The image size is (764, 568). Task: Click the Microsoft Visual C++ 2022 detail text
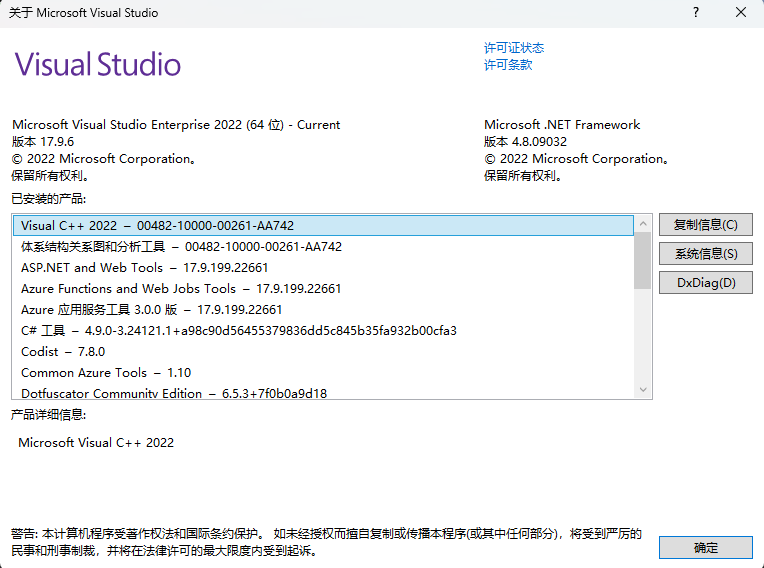[x=96, y=442]
